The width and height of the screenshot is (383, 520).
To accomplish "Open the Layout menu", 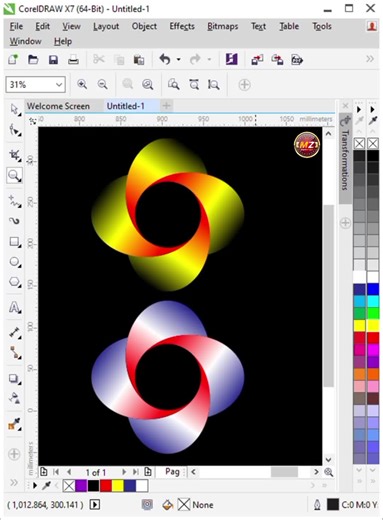I will (106, 26).
